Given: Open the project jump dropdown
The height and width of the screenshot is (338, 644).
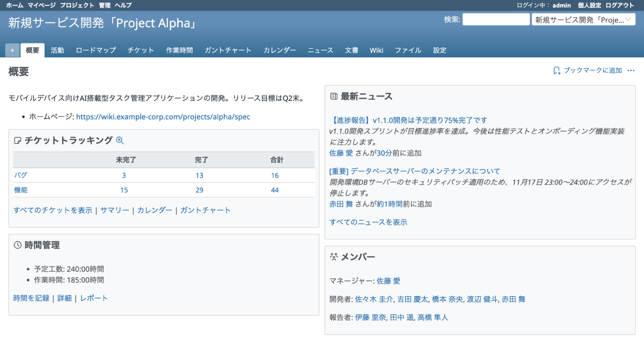Looking at the screenshot, I should point(583,20).
